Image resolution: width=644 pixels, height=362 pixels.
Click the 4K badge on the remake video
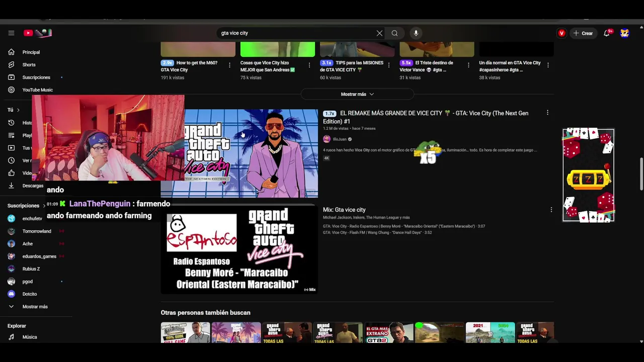tap(327, 158)
